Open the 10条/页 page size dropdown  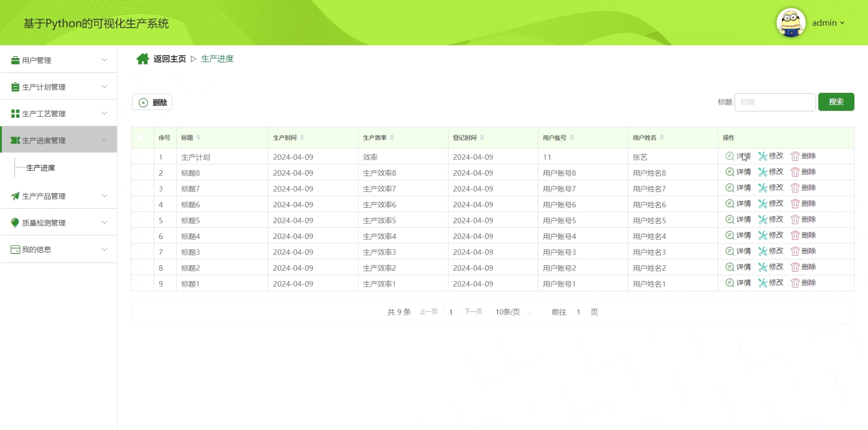pos(513,312)
